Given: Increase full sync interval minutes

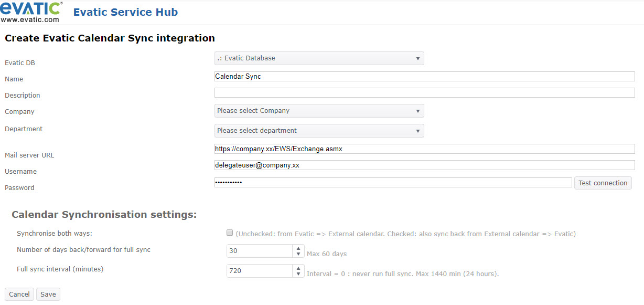Looking at the screenshot, I should tap(298, 268).
